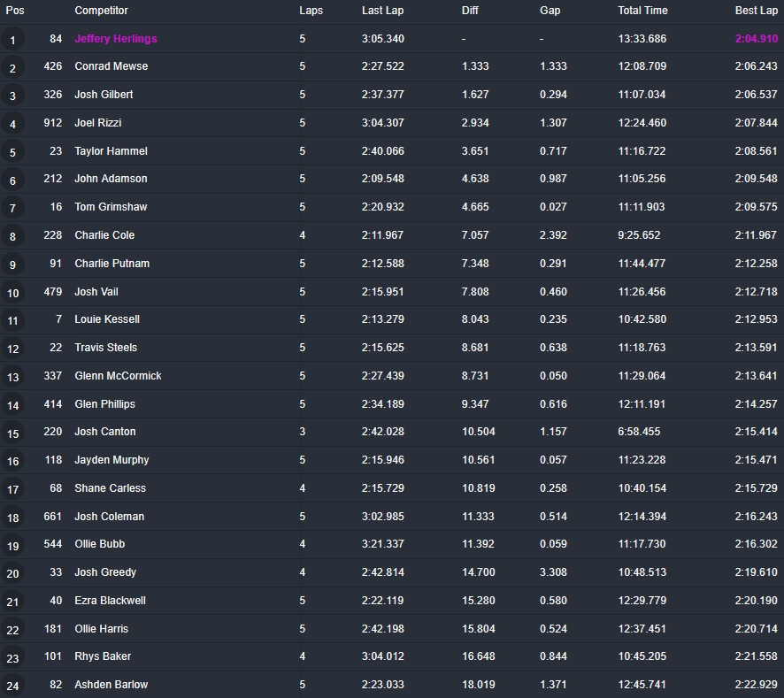Sort by the Total Time header
This screenshot has height=698, width=784.
point(643,11)
